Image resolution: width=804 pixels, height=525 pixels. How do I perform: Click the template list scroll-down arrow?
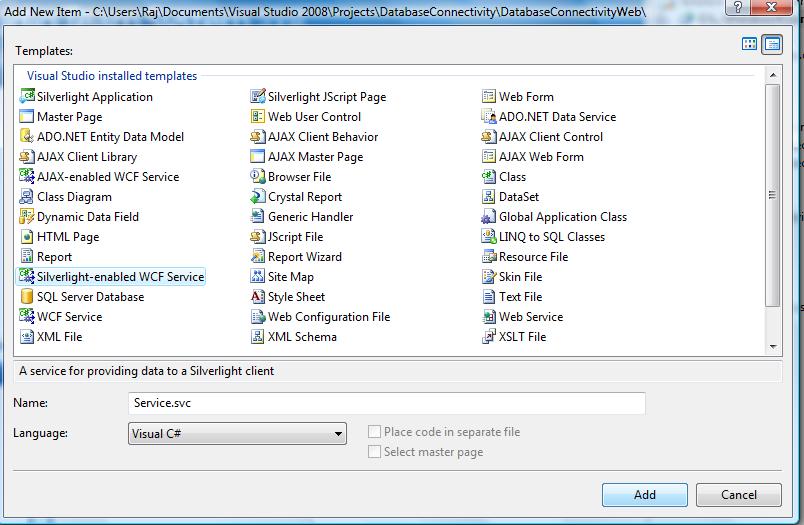[773, 347]
